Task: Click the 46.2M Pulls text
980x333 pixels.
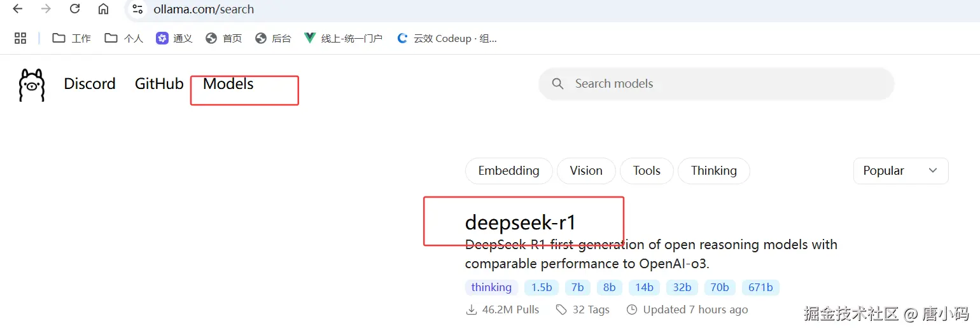Action: (x=510, y=309)
